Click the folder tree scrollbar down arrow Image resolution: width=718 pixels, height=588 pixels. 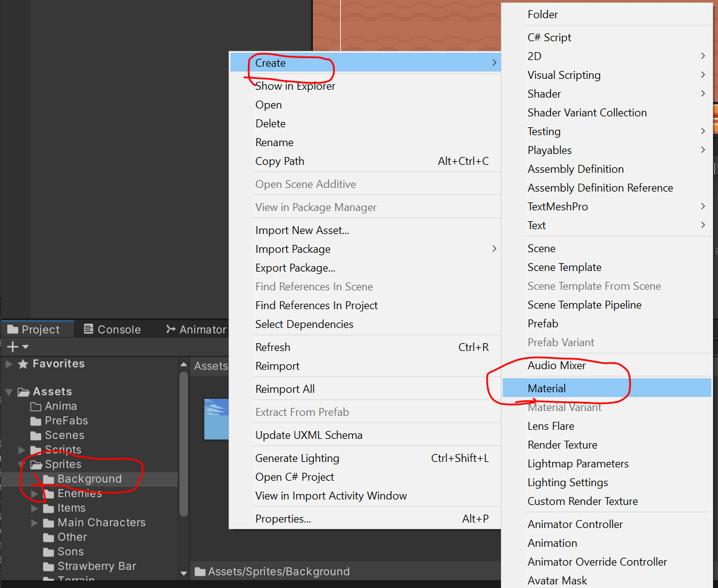click(x=184, y=572)
